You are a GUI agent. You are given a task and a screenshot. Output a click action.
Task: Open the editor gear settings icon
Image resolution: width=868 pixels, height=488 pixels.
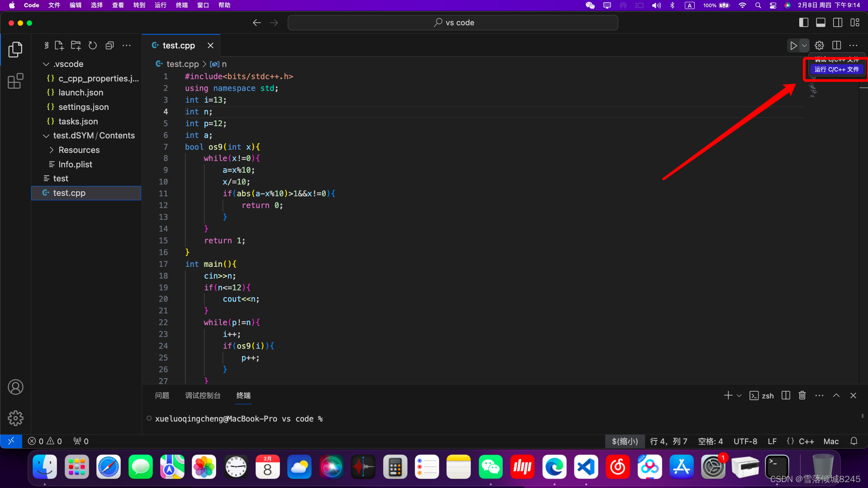[x=819, y=46]
